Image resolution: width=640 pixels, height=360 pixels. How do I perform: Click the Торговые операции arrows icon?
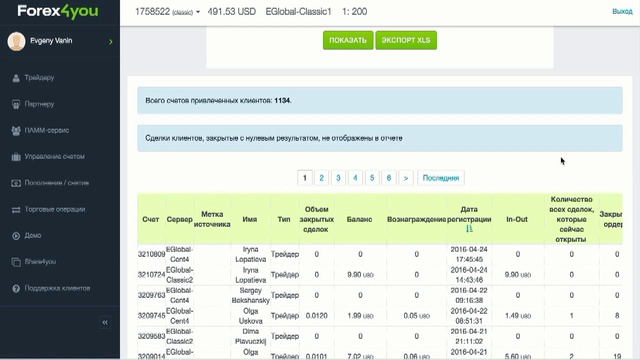(x=16, y=210)
